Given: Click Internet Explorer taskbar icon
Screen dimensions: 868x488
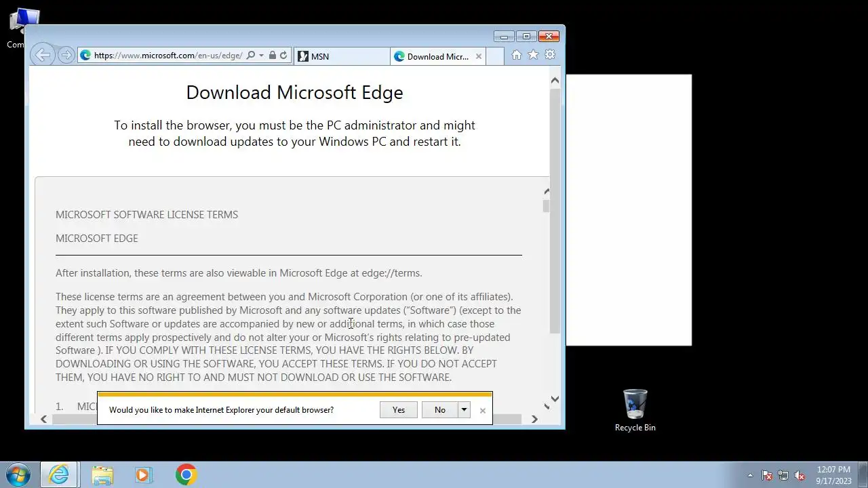Looking at the screenshot, I should (x=60, y=474).
